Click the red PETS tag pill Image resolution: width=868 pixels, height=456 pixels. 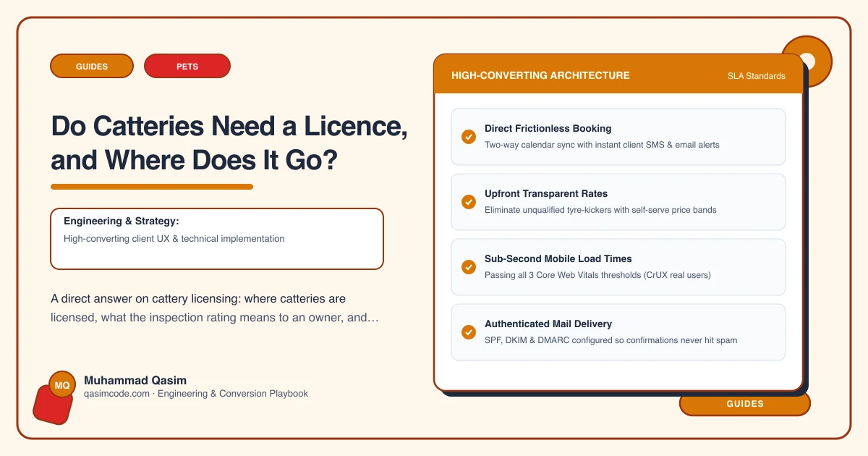click(187, 66)
